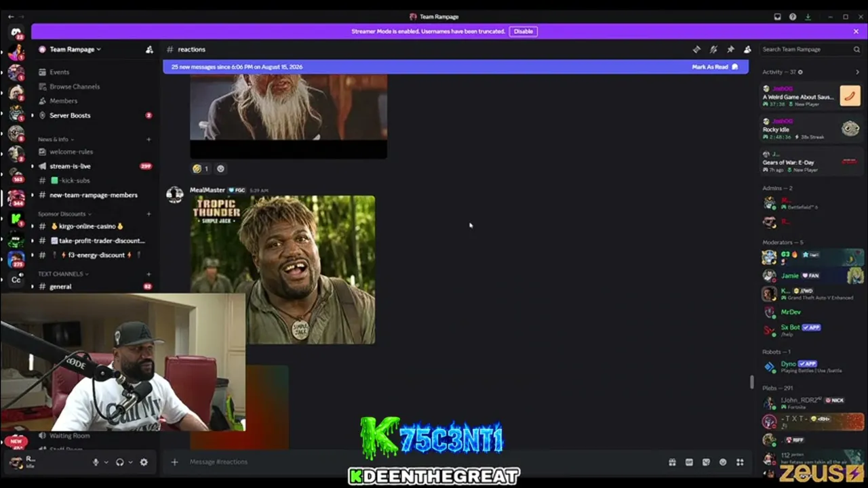
Task: Open the green K server icon
Action: pyautogui.click(x=16, y=218)
